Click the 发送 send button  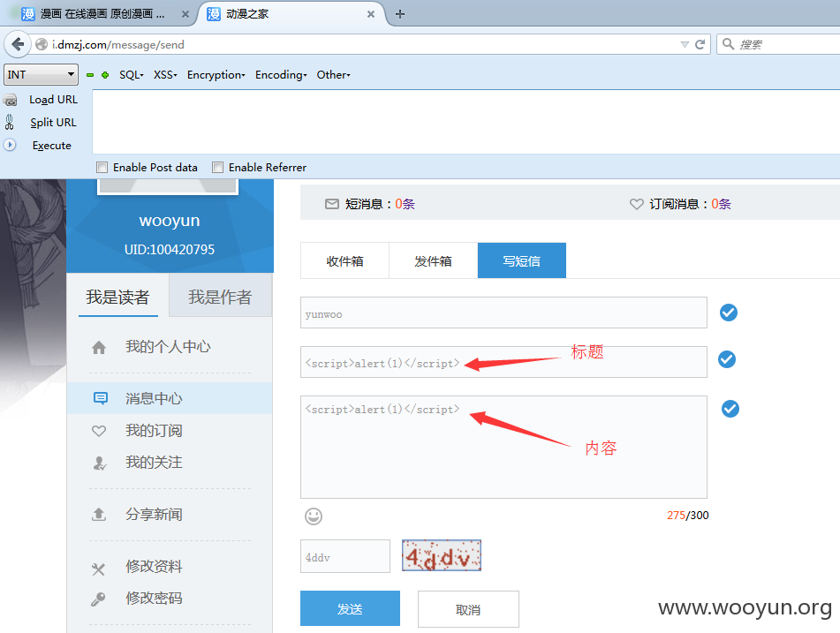coord(350,608)
